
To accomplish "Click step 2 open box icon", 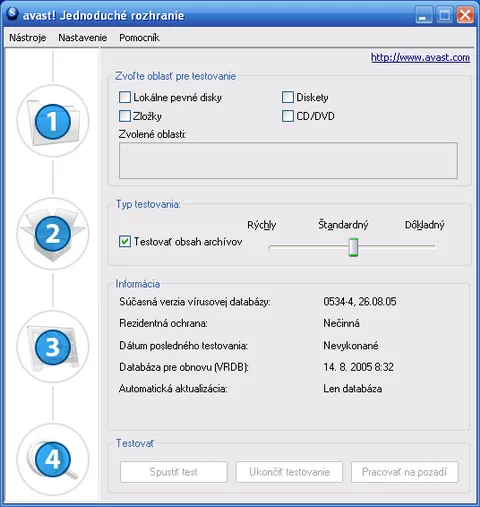I will tap(53, 234).
